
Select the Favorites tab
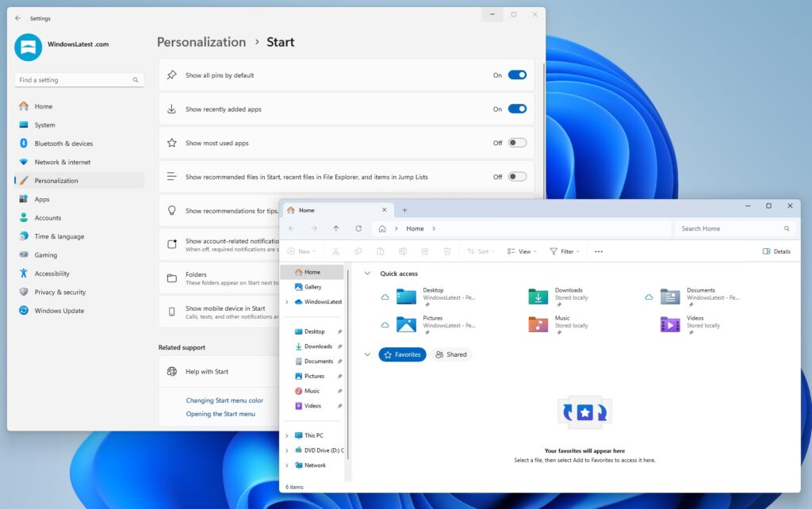[402, 354]
